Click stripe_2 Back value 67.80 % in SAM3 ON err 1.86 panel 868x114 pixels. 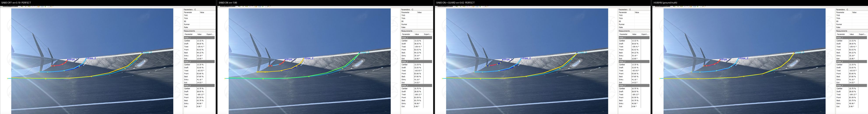(418, 77)
